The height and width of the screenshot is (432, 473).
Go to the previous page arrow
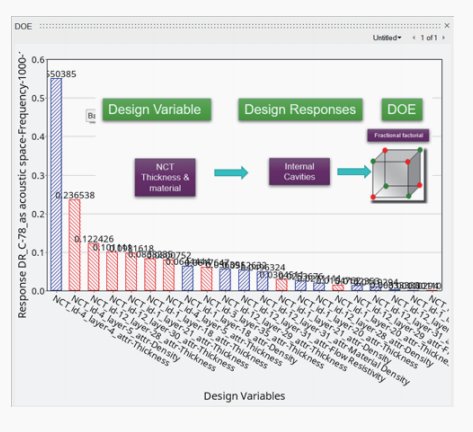(414, 38)
